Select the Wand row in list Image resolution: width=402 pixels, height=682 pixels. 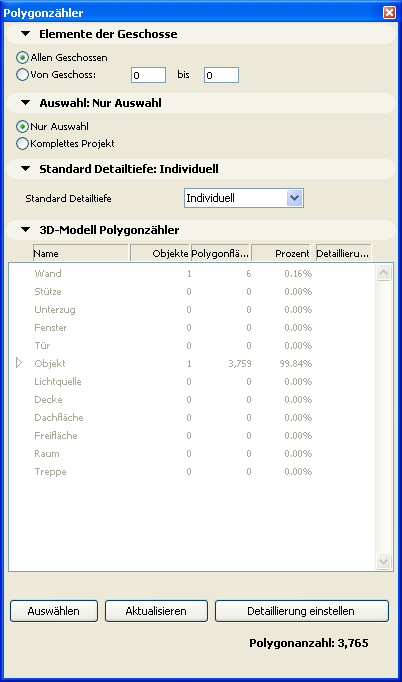coord(191,274)
